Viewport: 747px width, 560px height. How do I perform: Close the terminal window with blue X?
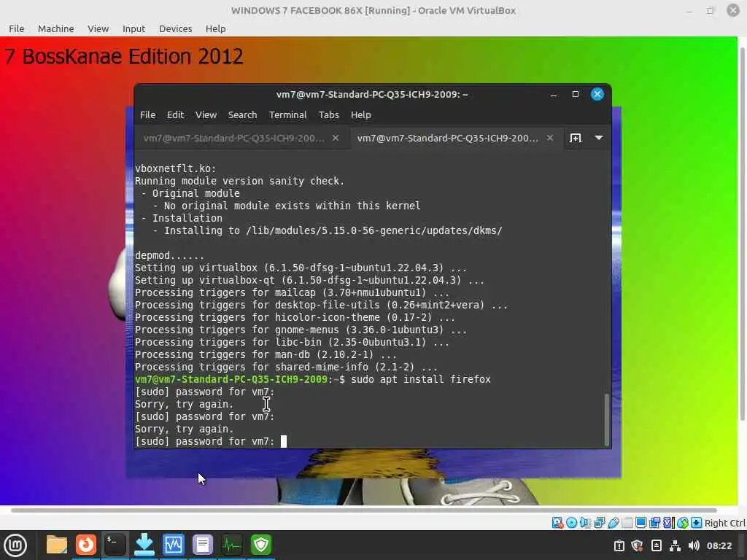tap(597, 94)
